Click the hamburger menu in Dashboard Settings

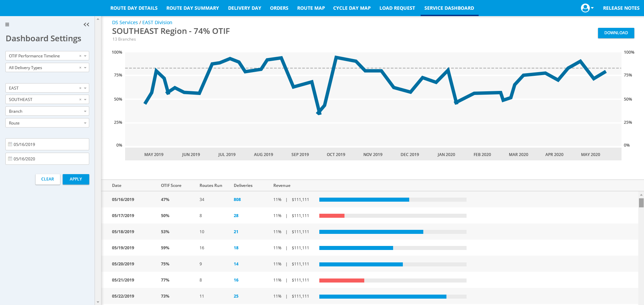[7, 24]
